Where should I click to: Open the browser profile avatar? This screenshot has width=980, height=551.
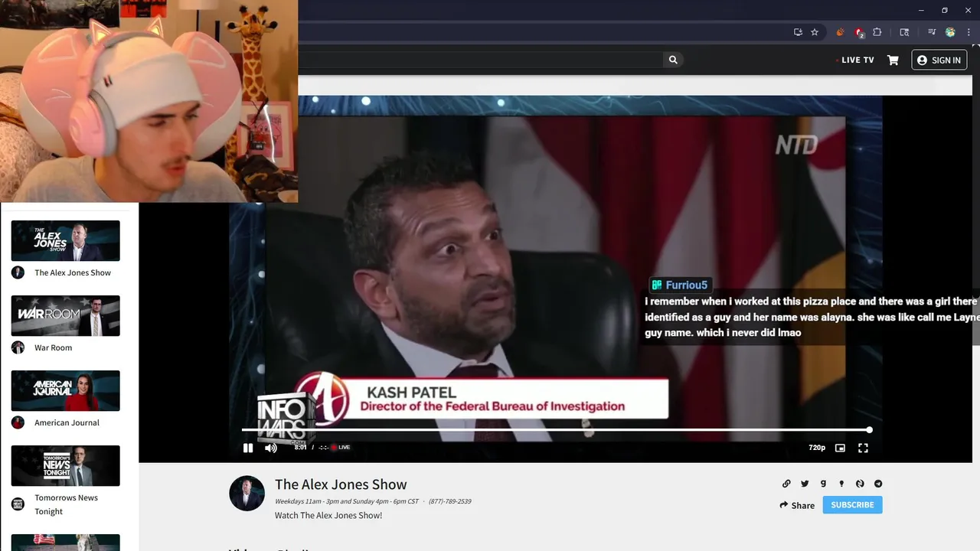950,32
